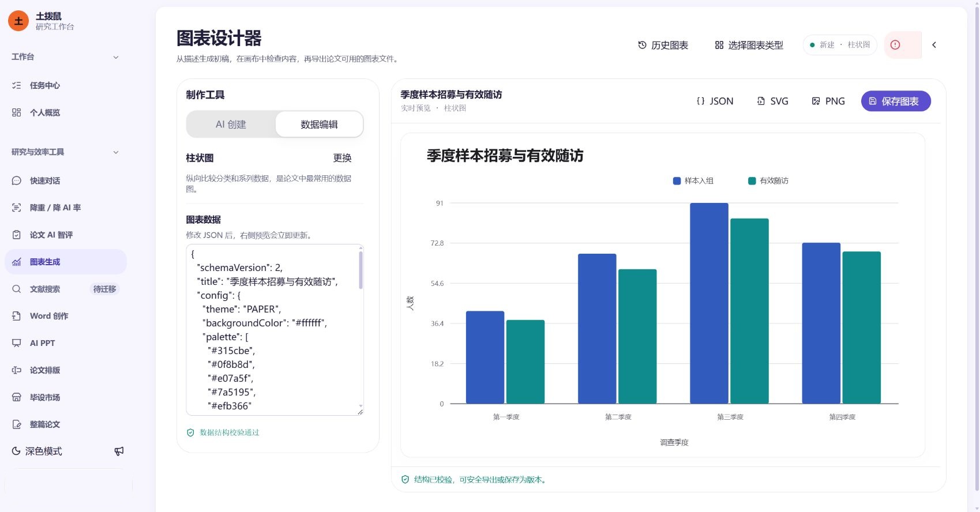Click the 待迁移 badge

(104, 289)
